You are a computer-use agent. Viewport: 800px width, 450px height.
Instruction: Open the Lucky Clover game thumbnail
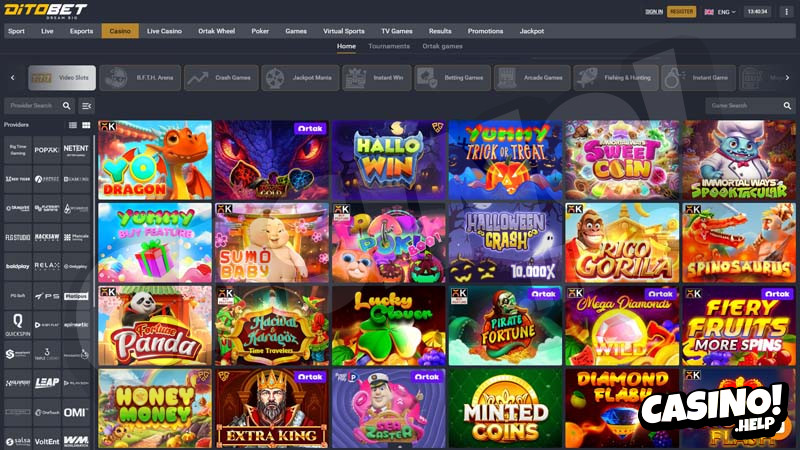389,326
